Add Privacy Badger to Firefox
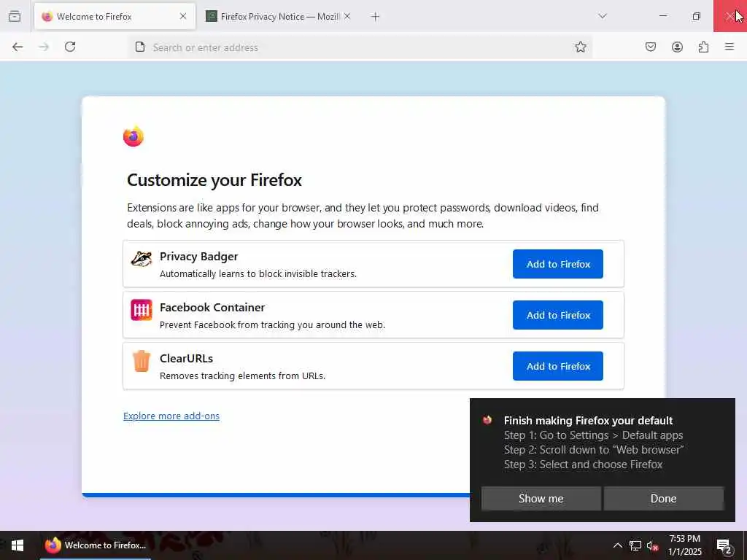 (x=558, y=264)
